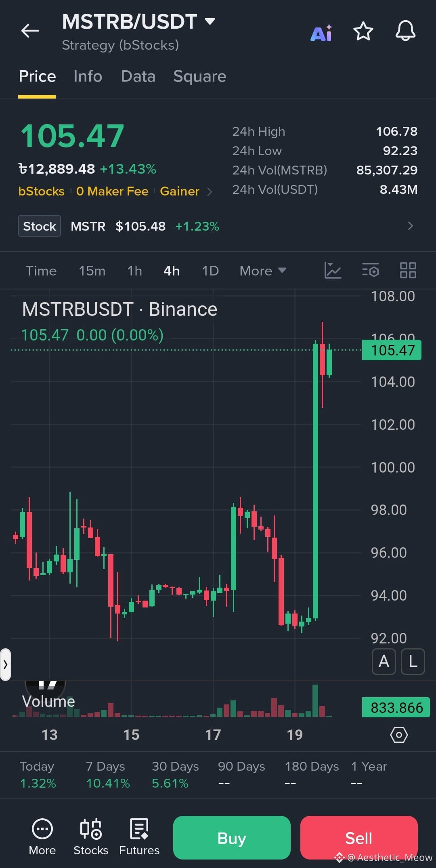Viewport: 436px width, 868px height.
Task: Select the 90 Days performance cell
Action: (241, 775)
